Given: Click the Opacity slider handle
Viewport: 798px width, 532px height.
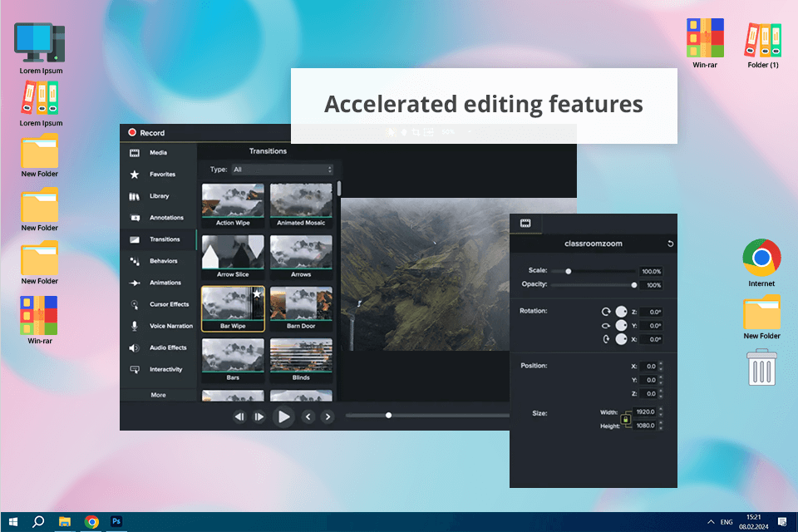Looking at the screenshot, I should tap(634, 285).
